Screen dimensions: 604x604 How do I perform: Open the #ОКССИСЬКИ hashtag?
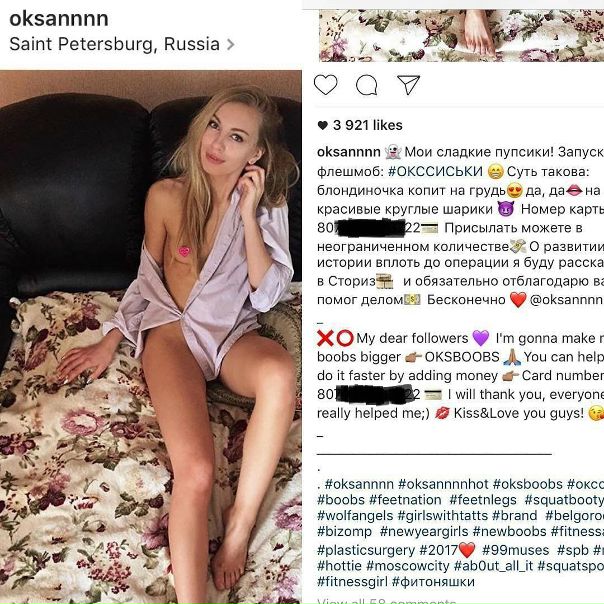[x=435, y=171]
